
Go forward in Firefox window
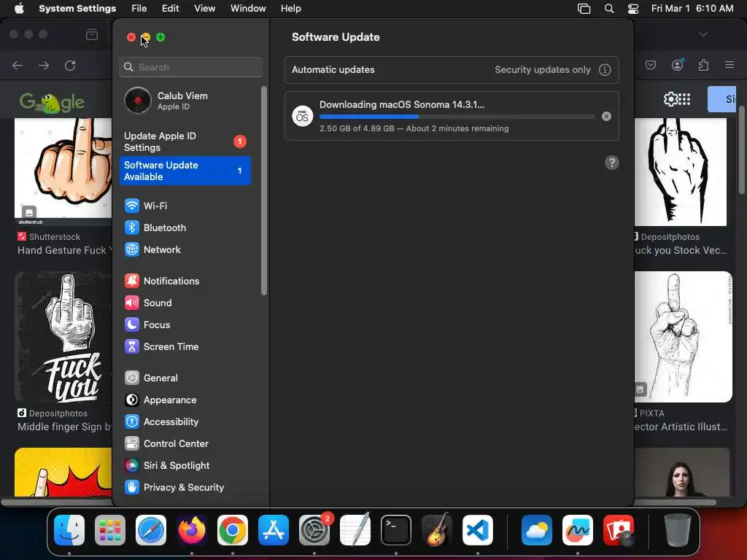pos(44,65)
